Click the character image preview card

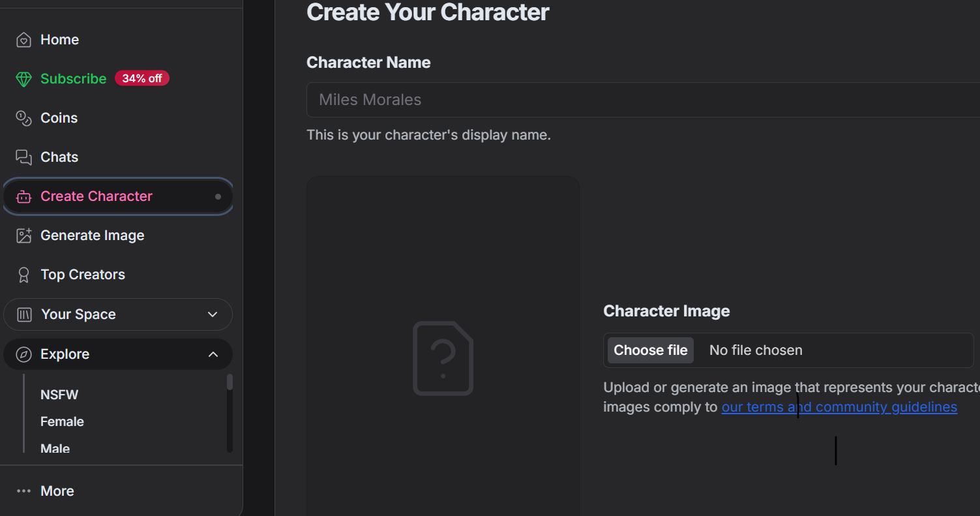pyautogui.click(x=443, y=346)
